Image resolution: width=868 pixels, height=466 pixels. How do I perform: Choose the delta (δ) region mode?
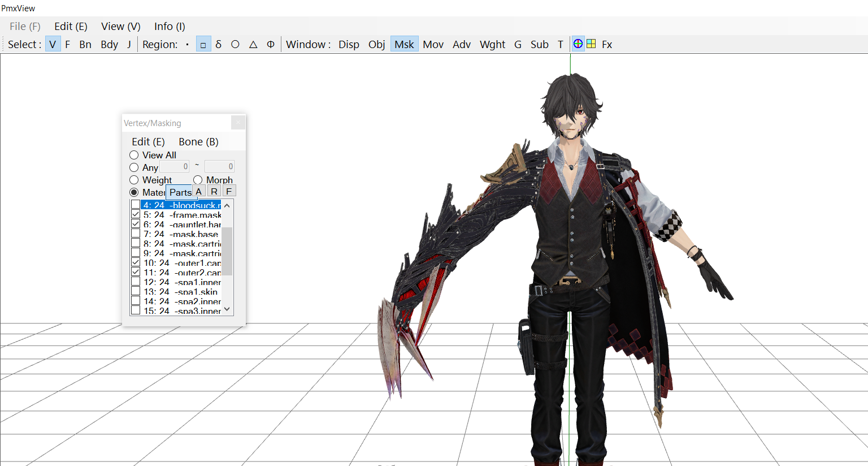219,45
